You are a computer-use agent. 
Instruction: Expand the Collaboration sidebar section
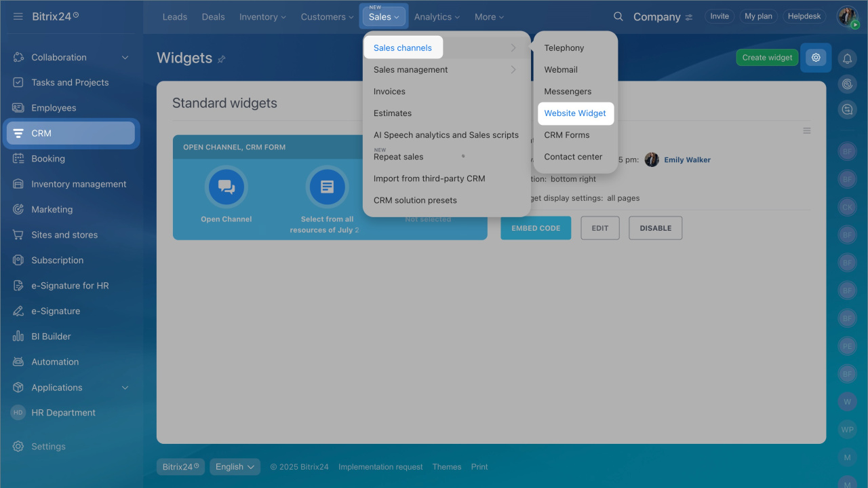pyautogui.click(x=125, y=58)
